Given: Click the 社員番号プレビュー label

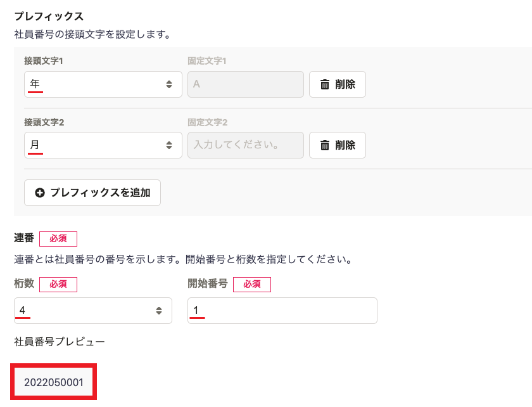Looking at the screenshot, I should 60,342.
